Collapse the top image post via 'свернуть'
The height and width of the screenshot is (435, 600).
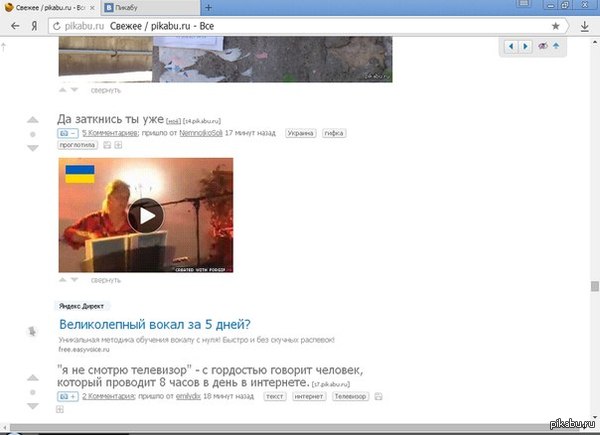(105, 89)
